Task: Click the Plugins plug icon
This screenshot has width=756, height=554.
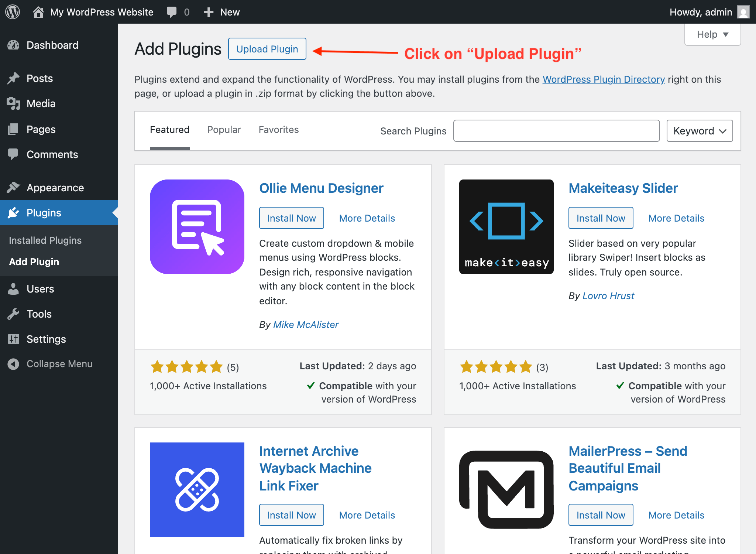Action: click(13, 213)
